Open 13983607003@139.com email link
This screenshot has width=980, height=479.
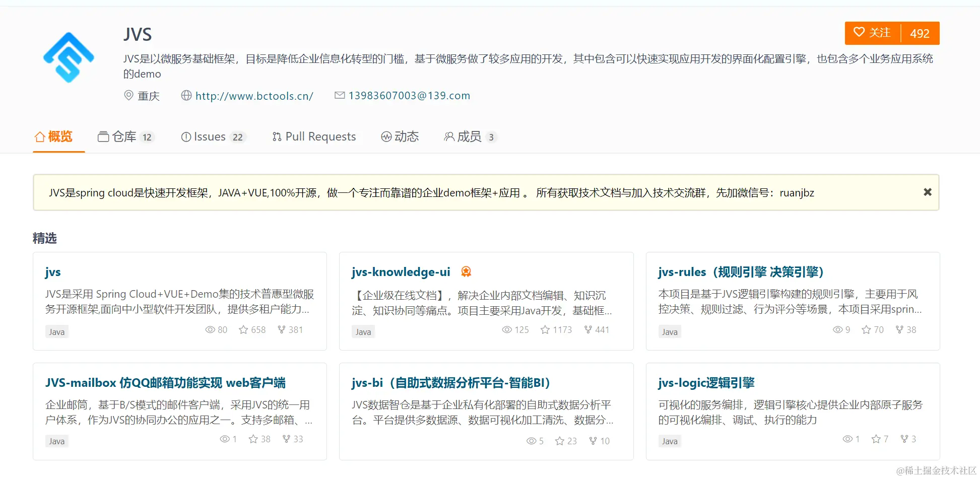point(409,96)
